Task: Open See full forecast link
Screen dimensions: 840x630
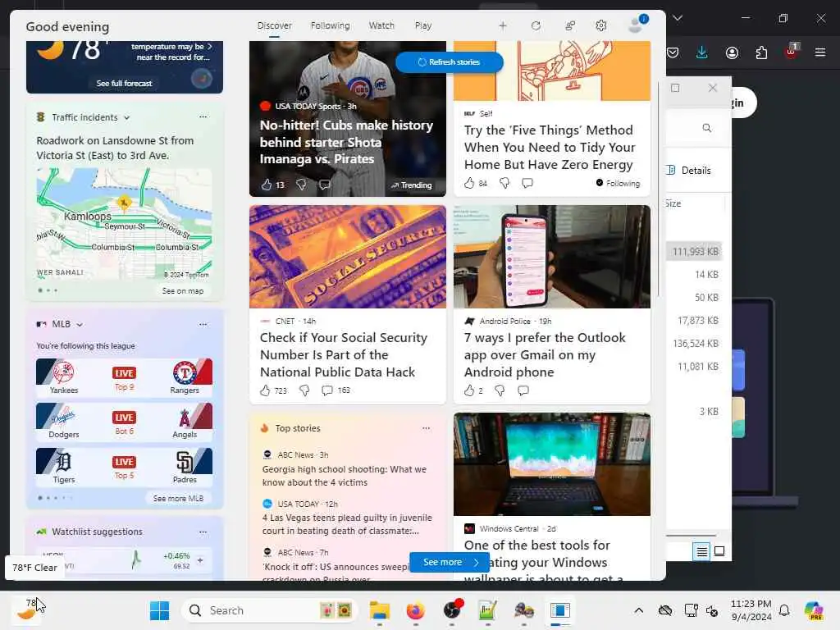Action: tap(125, 83)
